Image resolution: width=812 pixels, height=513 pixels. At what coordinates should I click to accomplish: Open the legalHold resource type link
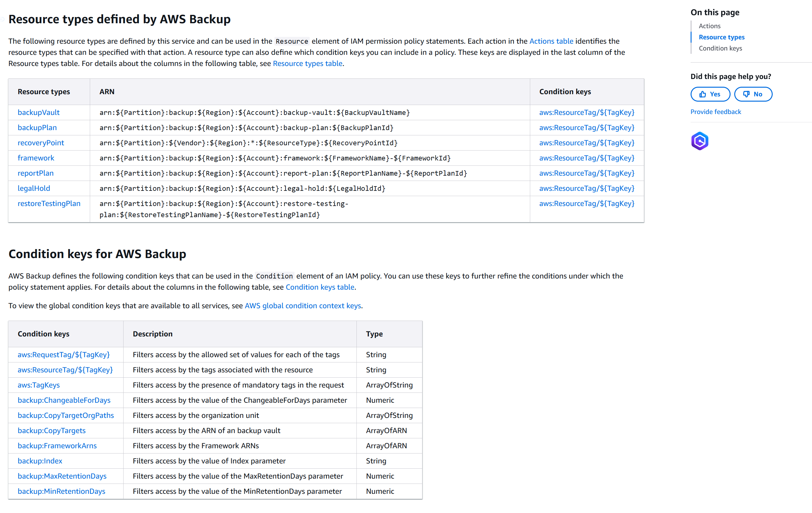(34, 188)
